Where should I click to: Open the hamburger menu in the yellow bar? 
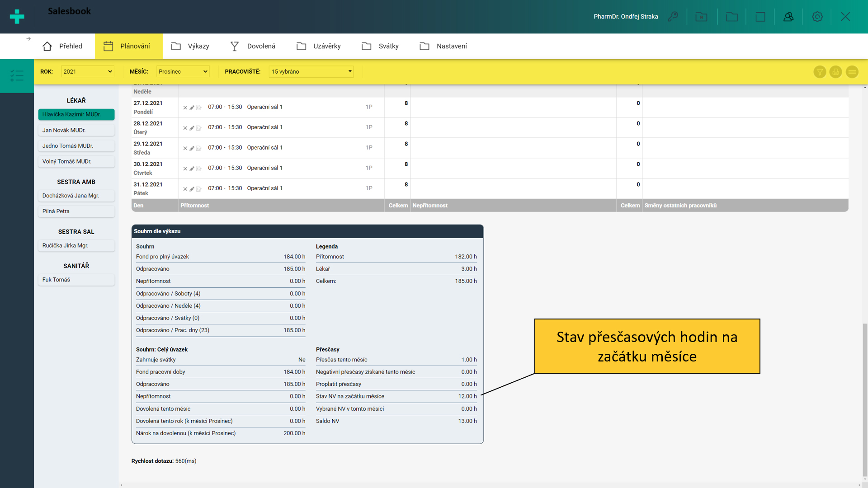(x=852, y=72)
